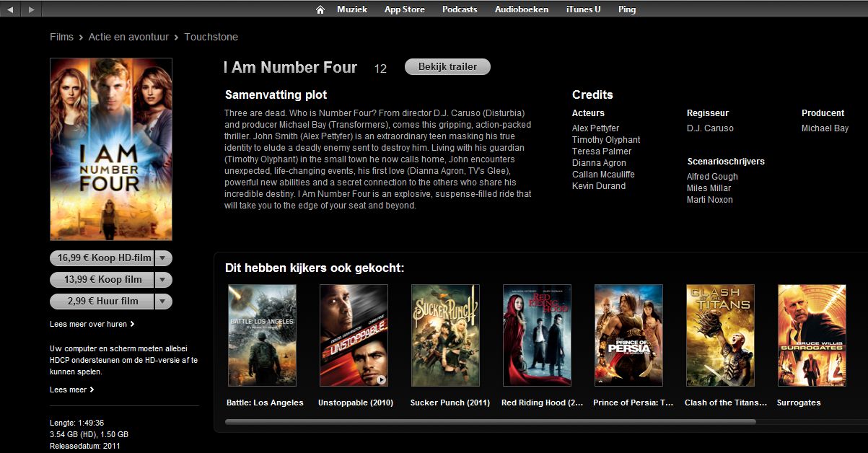Viewport: 868px width, 453px height.
Task: Click the Touchstone breadcrumb
Action: point(211,37)
